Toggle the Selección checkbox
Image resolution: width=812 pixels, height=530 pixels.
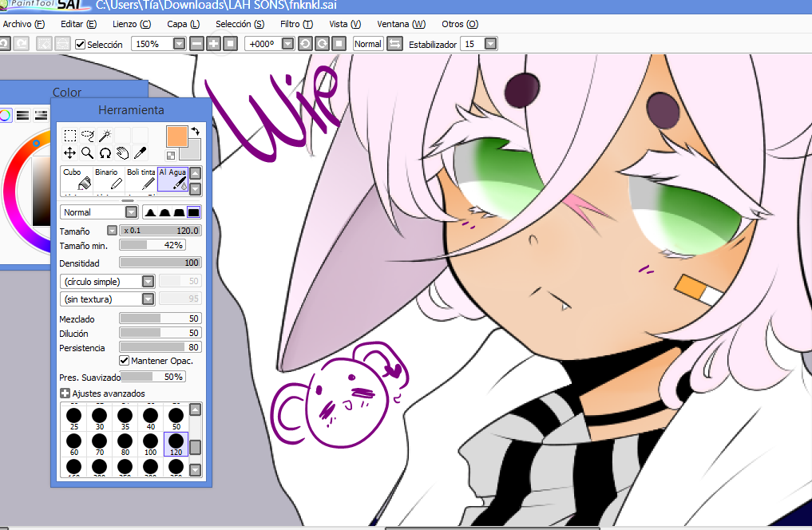80,45
